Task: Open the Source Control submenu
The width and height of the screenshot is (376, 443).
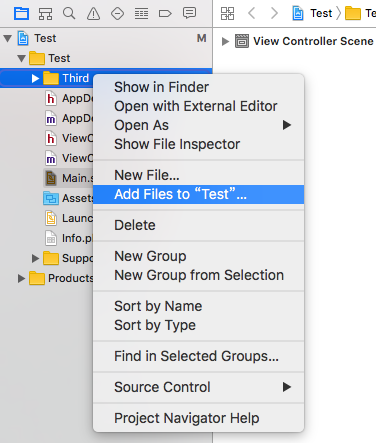Action: click(199, 387)
